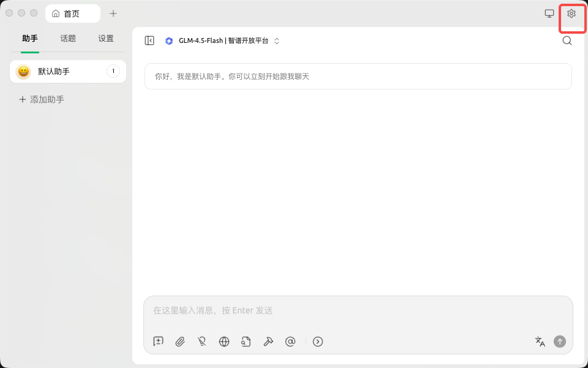The height and width of the screenshot is (368, 588).
Task: Toggle the 默认助手 assistant selection
Action: (x=67, y=71)
